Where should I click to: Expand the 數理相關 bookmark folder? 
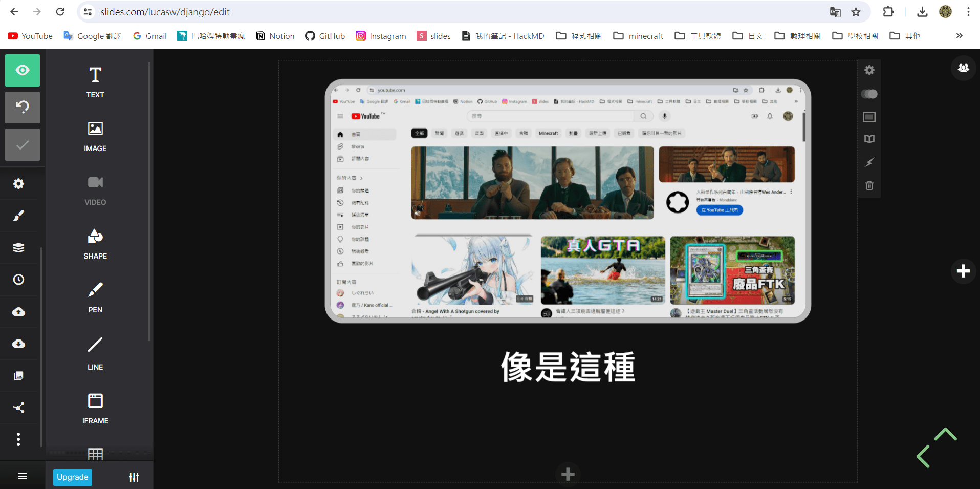pyautogui.click(x=797, y=36)
